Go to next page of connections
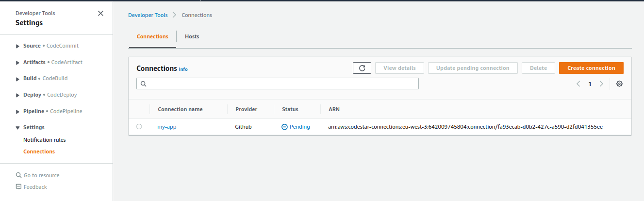The image size is (644, 201). click(x=601, y=84)
